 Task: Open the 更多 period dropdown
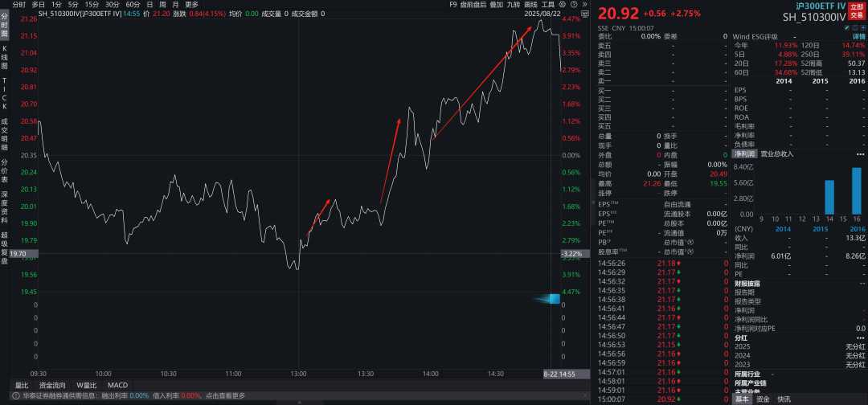point(191,4)
